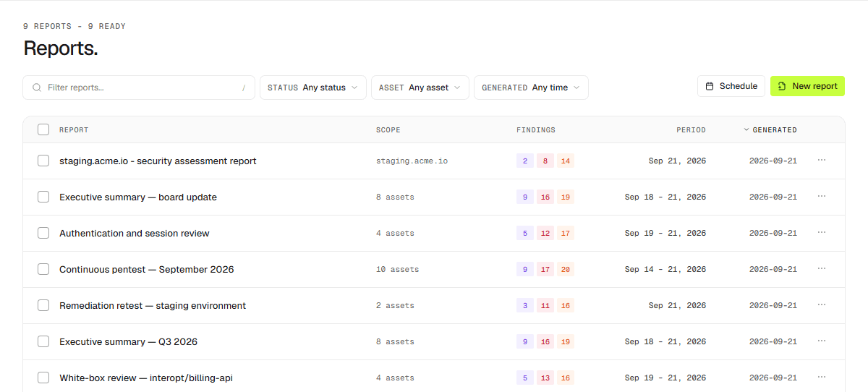The height and width of the screenshot is (392, 868).
Task: Open more options for Remediation retest — staging environment
Action: coord(822,304)
